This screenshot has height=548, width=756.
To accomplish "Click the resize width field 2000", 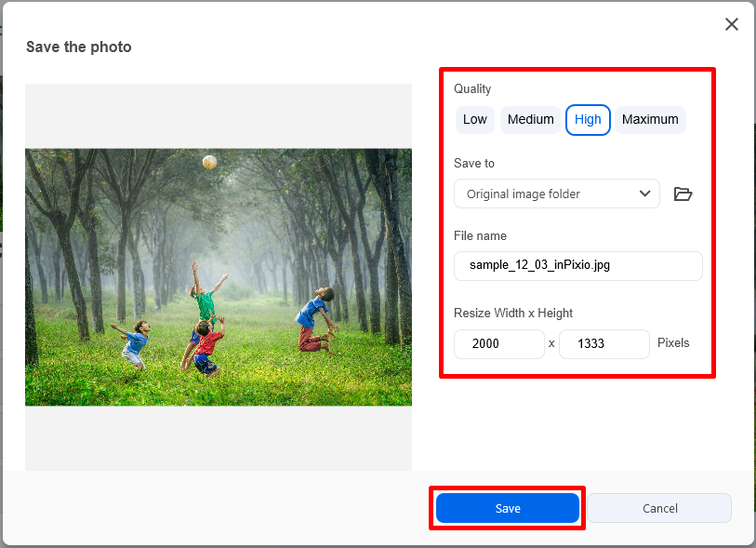I will point(499,344).
